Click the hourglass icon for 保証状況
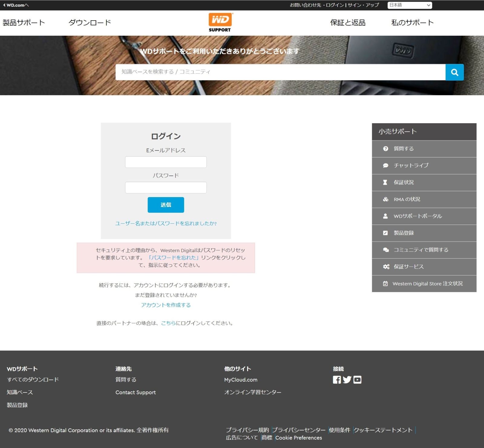 click(x=385, y=182)
